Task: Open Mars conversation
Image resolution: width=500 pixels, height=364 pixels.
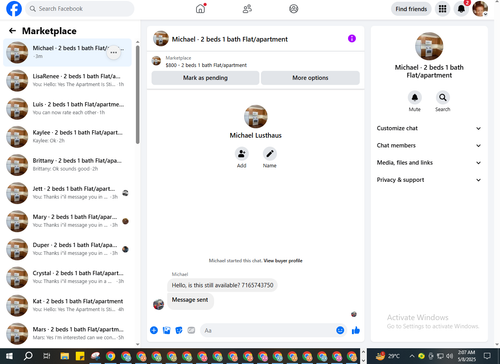Action: tap(67, 334)
